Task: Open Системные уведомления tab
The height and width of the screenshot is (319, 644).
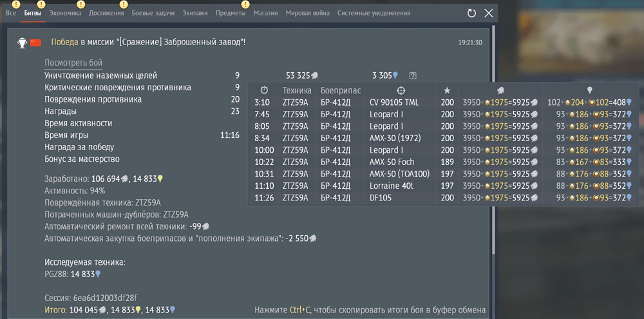Action: [x=374, y=13]
